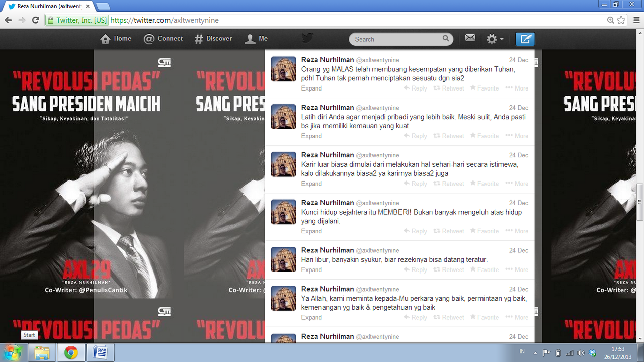Image resolution: width=644 pixels, height=362 pixels.
Task: Open the 24 Dec timestamp on 'Latih diri' tweet
Action: pyautogui.click(x=518, y=108)
